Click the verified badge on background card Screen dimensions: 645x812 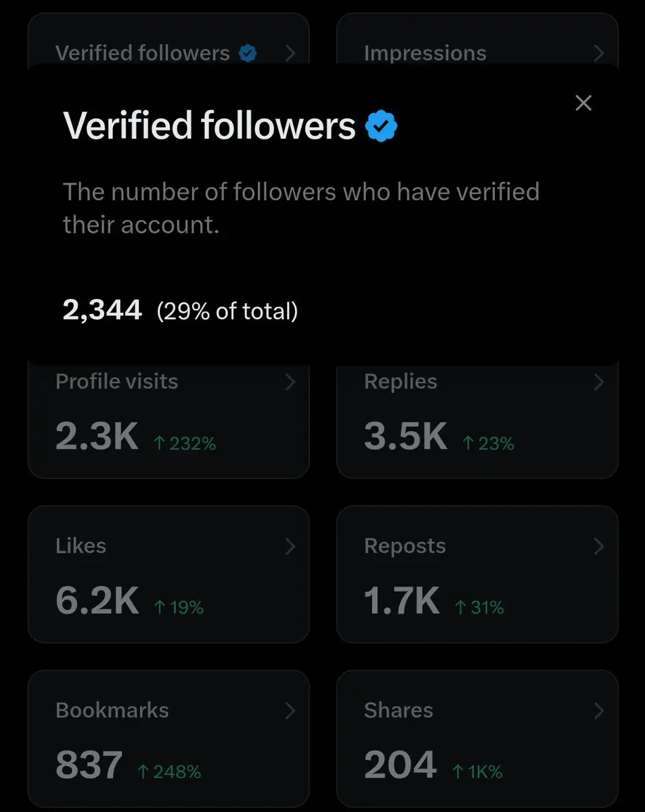(248, 53)
